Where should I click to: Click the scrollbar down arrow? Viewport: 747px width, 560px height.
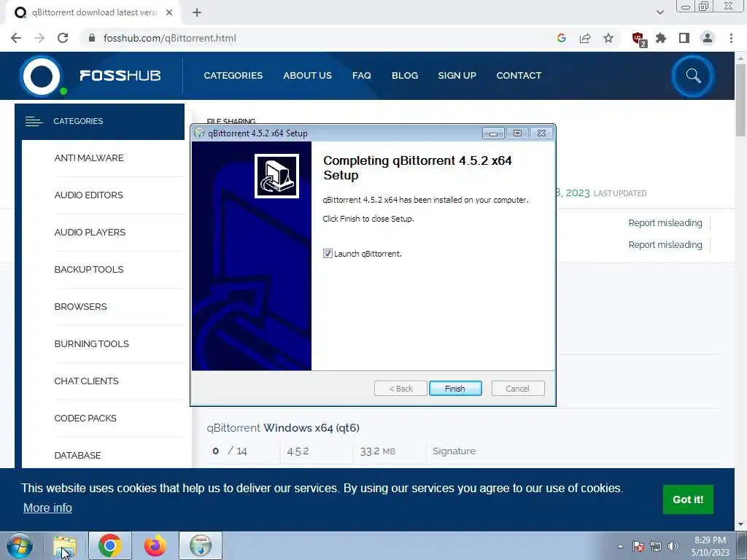pyautogui.click(x=740, y=524)
